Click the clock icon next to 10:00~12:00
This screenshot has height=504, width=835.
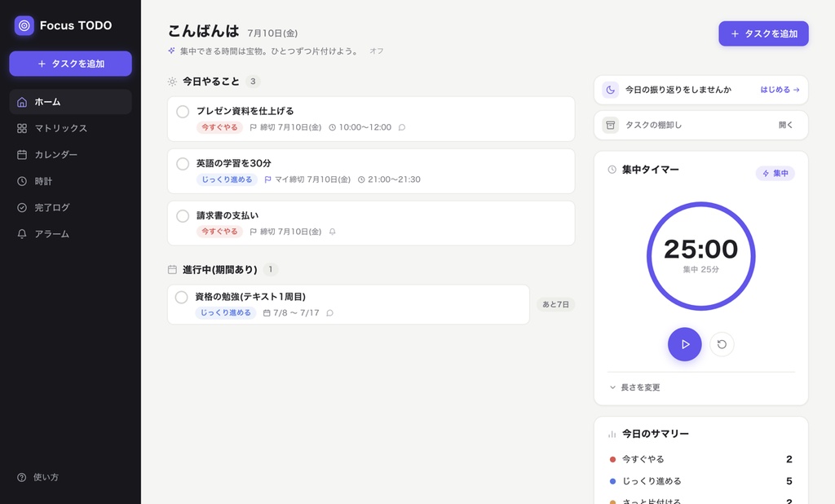(x=333, y=127)
